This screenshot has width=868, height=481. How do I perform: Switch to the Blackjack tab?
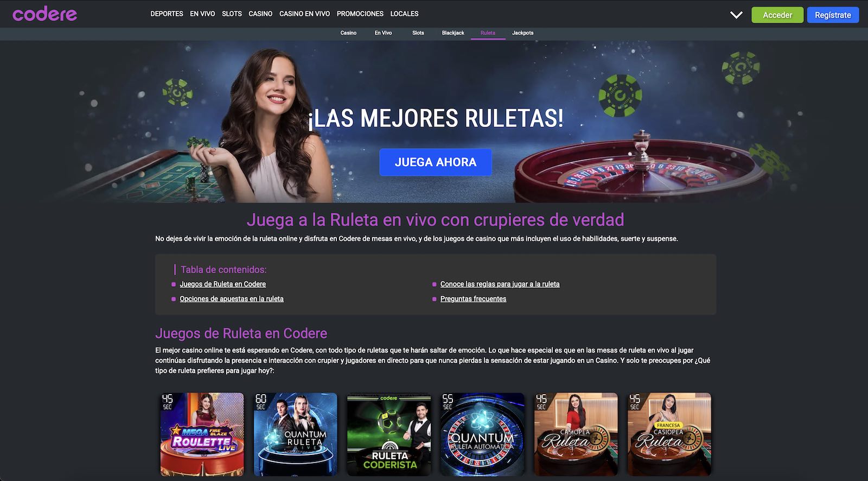(453, 33)
